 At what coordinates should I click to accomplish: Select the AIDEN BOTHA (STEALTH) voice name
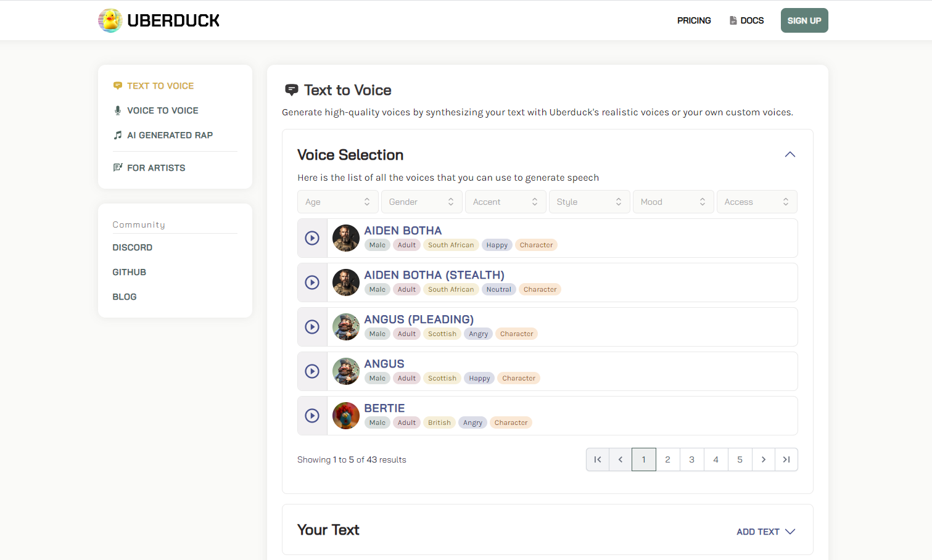pos(434,275)
